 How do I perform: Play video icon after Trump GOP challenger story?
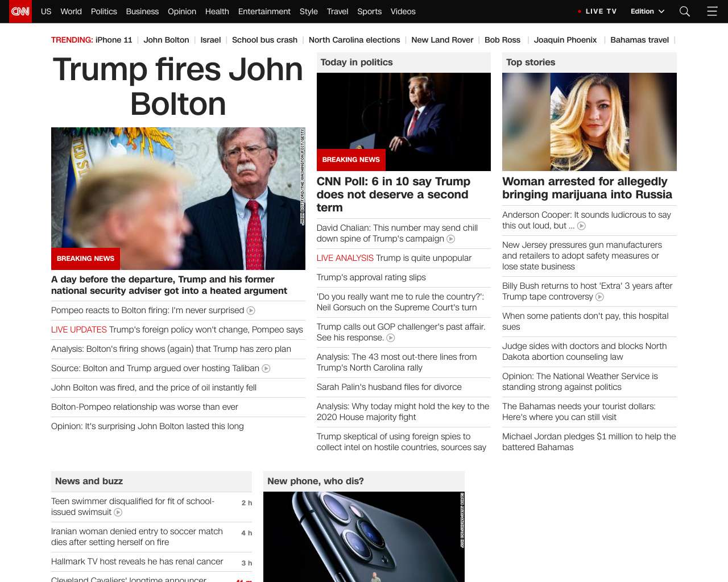click(391, 338)
